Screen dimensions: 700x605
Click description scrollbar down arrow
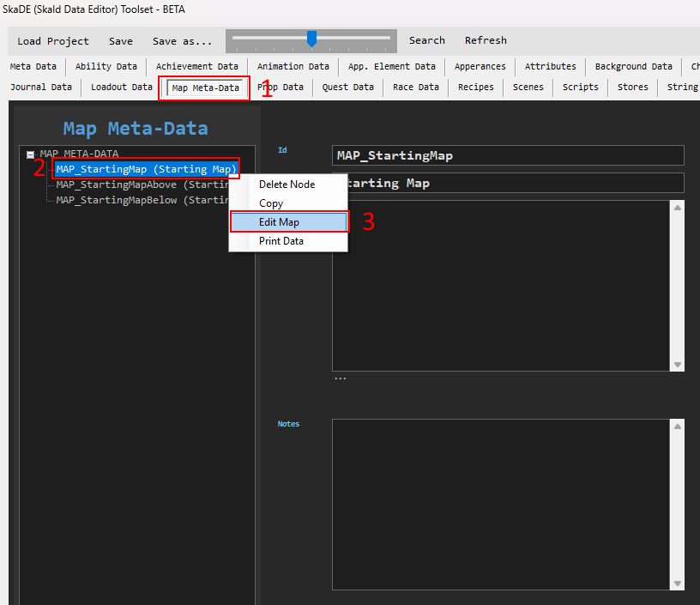coord(677,365)
